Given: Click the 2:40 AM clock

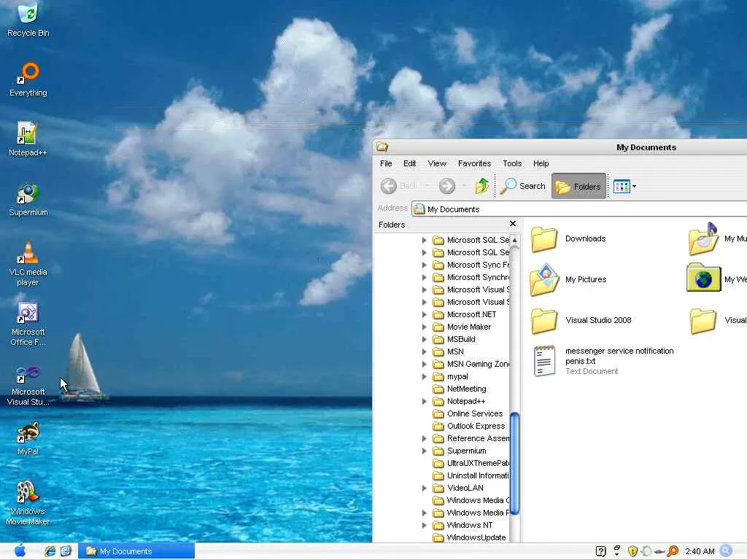Looking at the screenshot, I should [x=700, y=551].
